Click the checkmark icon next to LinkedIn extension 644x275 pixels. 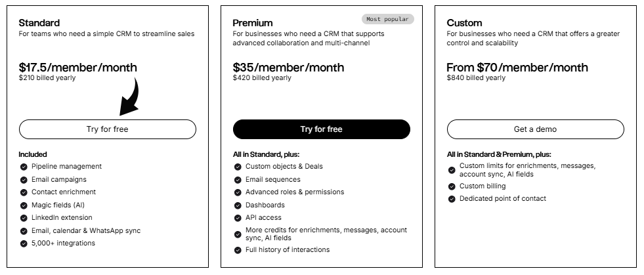point(24,218)
